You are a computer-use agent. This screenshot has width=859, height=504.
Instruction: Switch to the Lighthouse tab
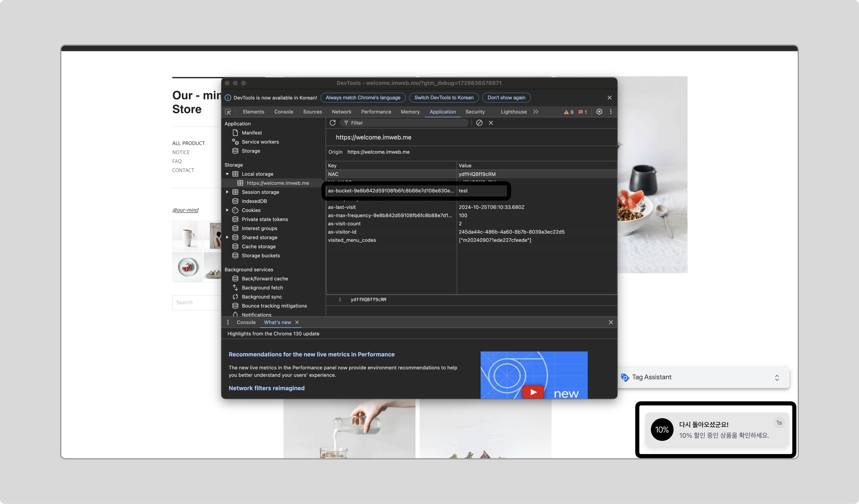pyautogui.click(x=514, y=112)
